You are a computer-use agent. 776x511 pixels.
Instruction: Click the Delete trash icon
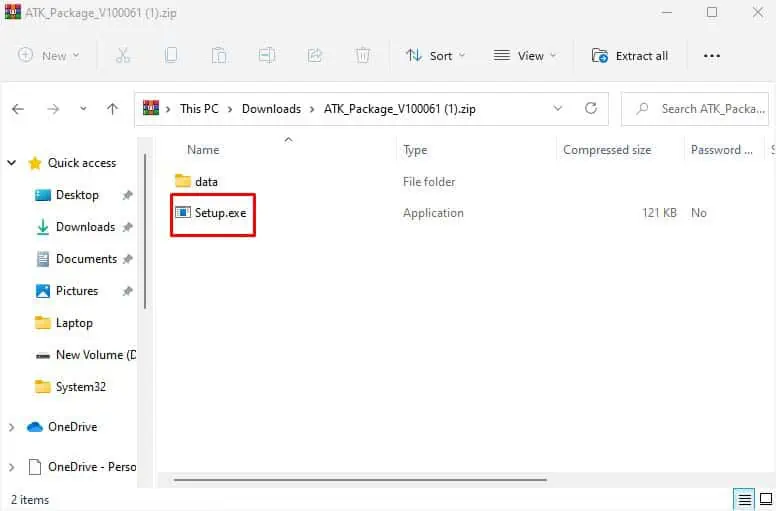(363, 55)
